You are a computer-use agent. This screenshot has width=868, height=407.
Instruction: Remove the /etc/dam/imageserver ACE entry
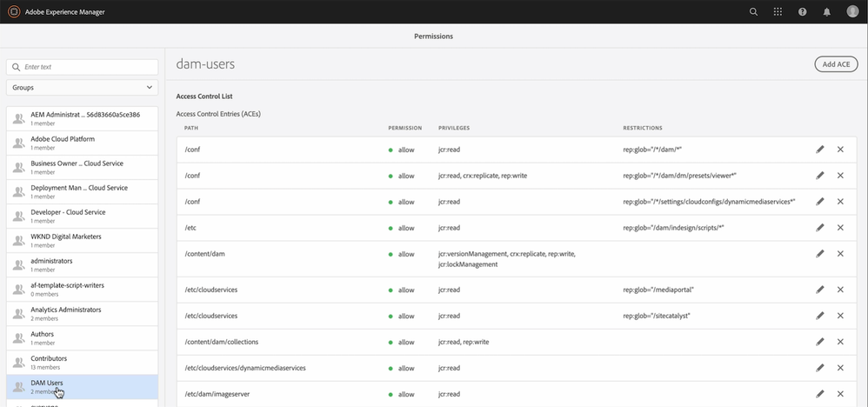coord(840,394)
